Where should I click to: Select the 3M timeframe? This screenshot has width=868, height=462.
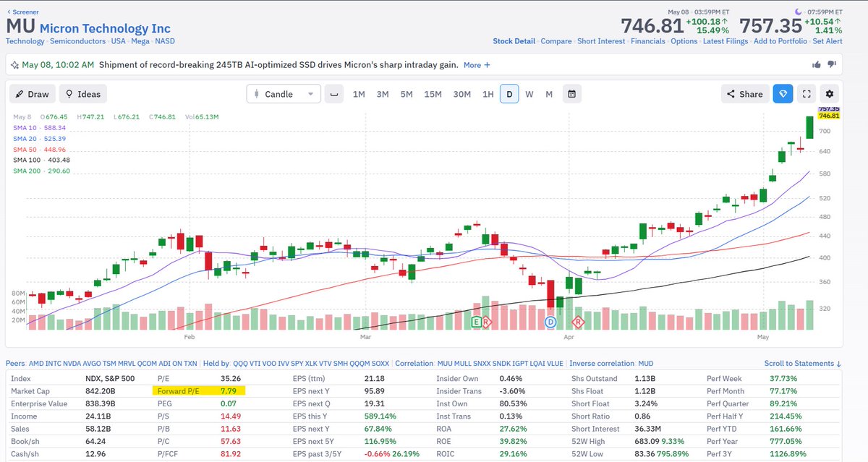[x=383, y=94]
